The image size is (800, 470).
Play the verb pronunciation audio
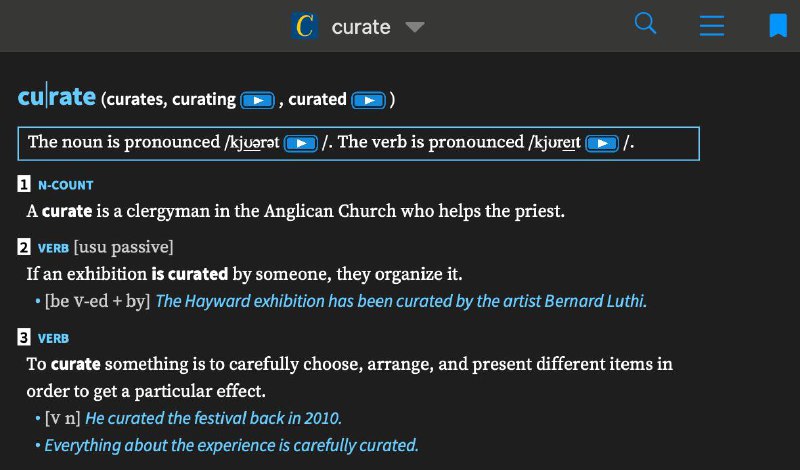[x=601, y=143]
